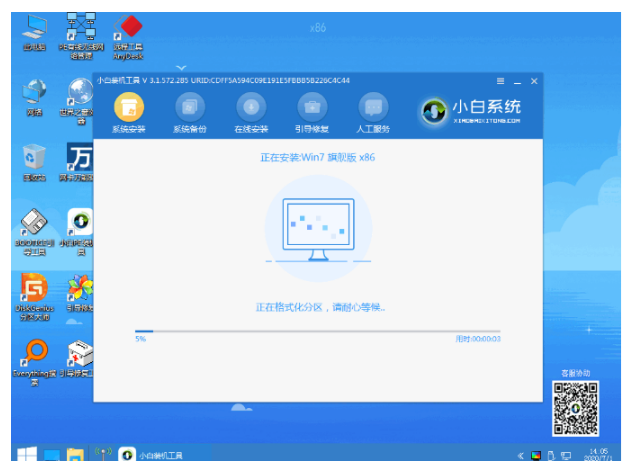Open the This PC desktop icon
The width and height of the screenshot is (629, 464).
click(34, 30)
